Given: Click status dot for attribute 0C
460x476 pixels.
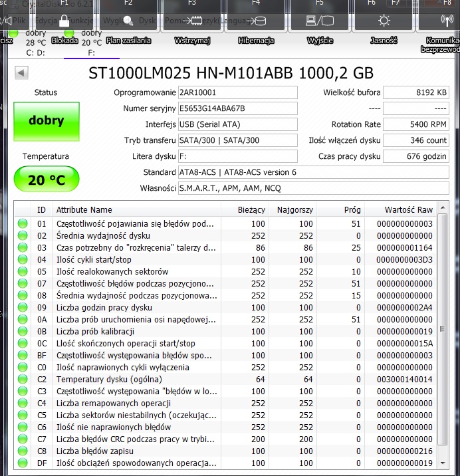Looking at the screenshot, I should tap(23, 343).
